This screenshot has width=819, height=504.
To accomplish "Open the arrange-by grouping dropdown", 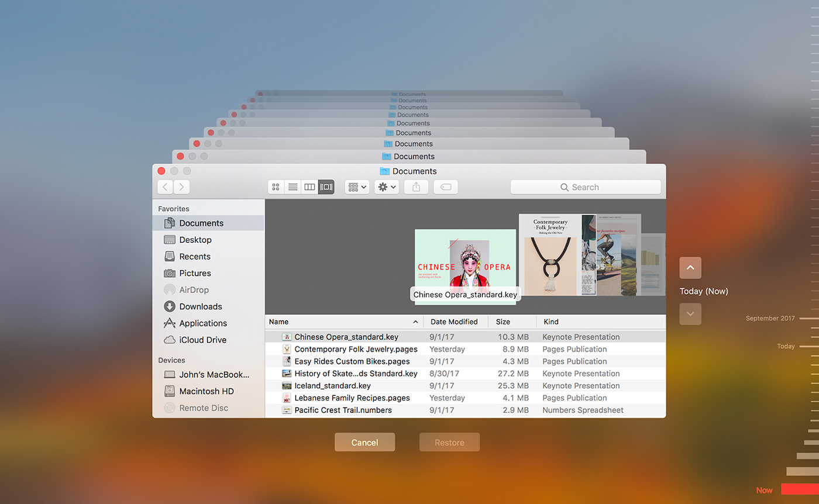I will click(357, 187).
